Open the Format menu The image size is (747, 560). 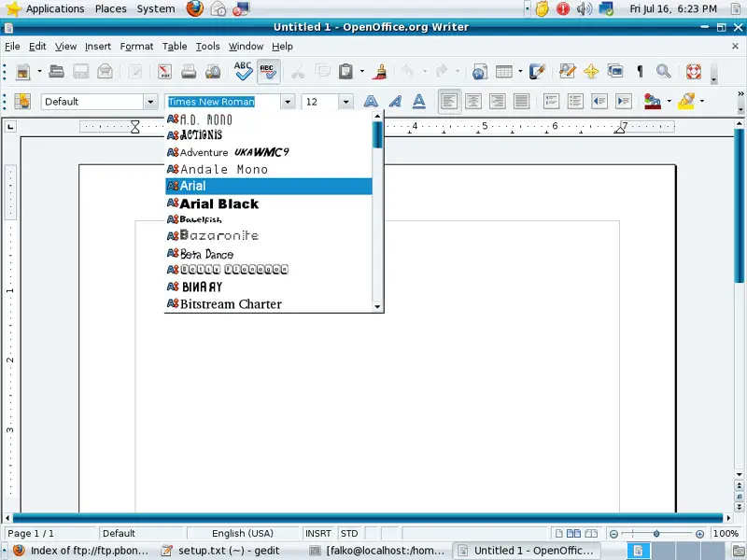tap(136, 46)
